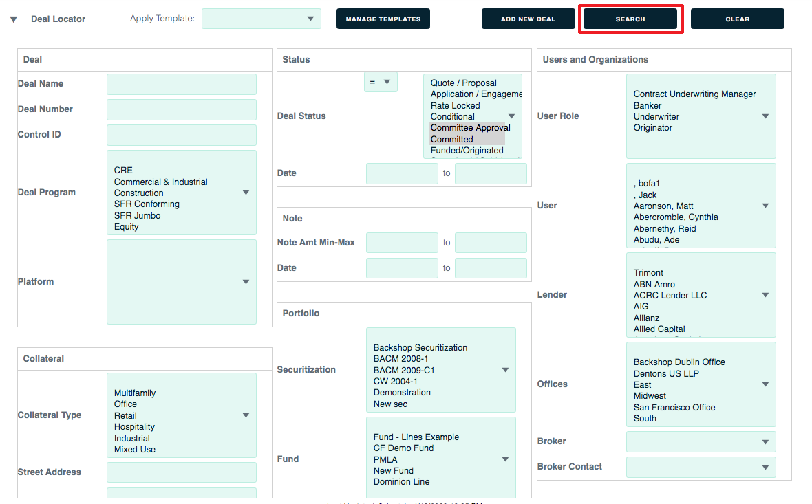Focus the Deal Number input field
The width and height of the screenshot is (812, 504).
(181, 109)
